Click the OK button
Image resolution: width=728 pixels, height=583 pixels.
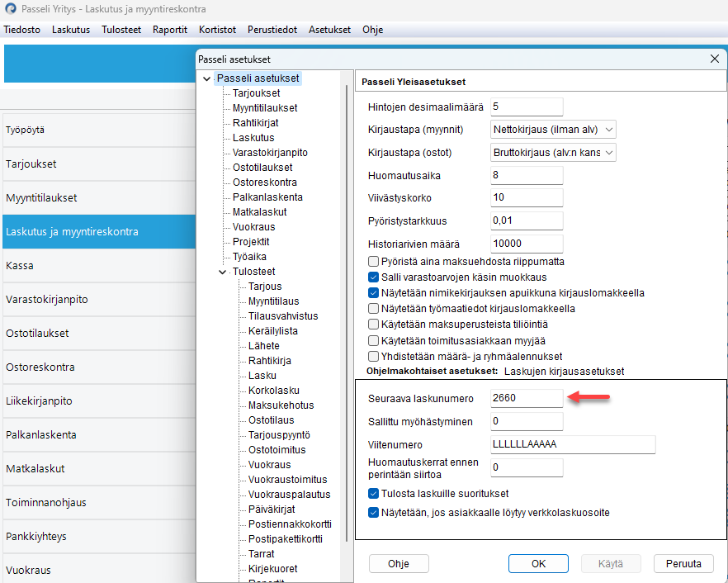click(x=538, y=563)
